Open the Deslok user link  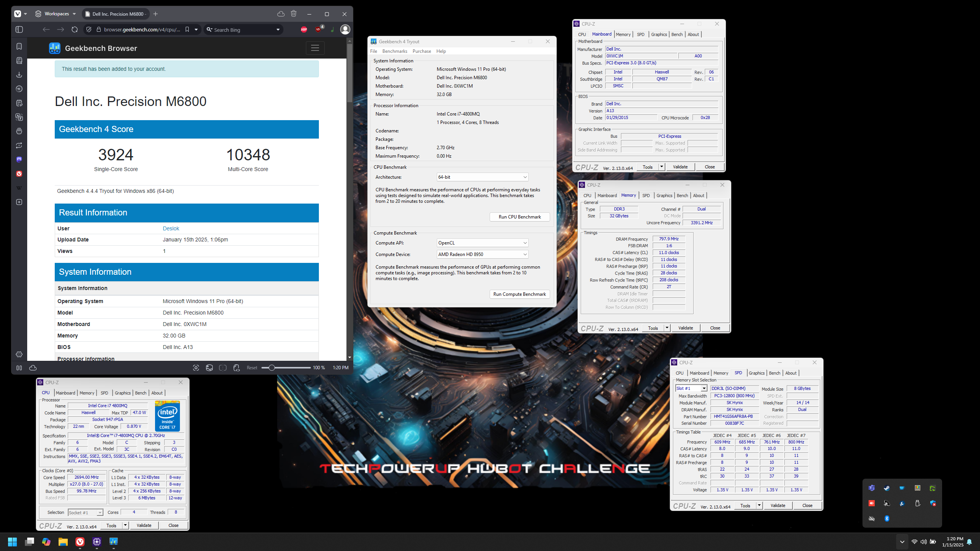coord(171,228)
